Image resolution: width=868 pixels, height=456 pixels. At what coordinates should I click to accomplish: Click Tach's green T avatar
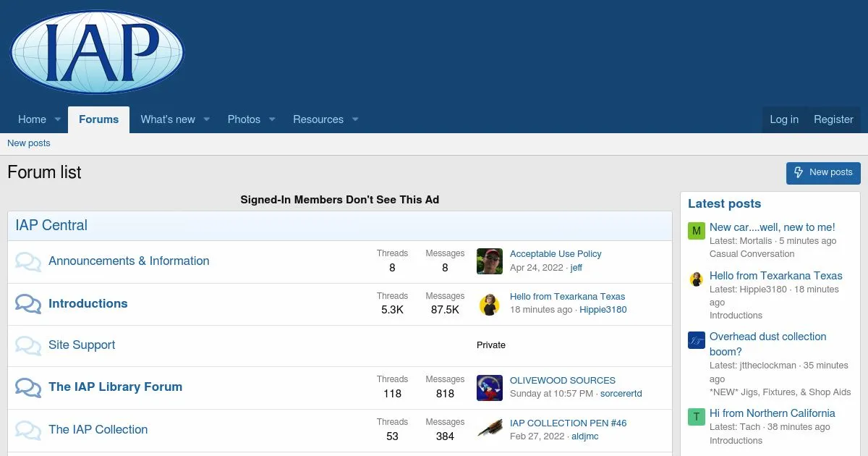click(697, 417)
